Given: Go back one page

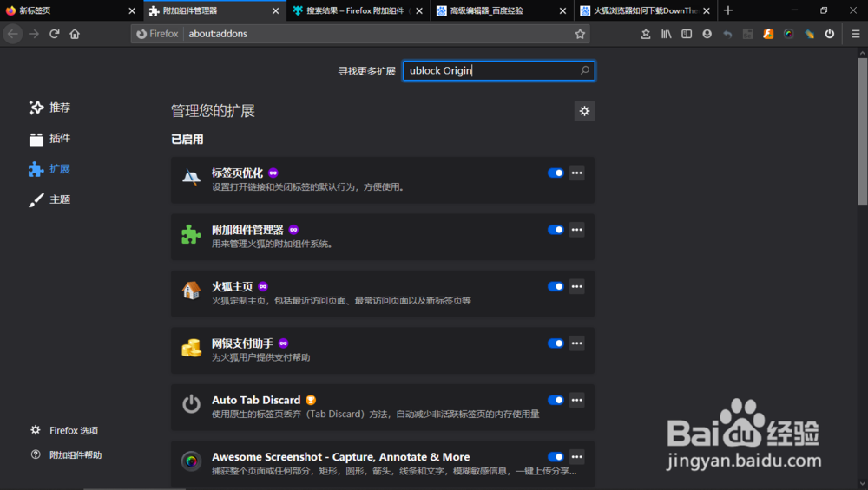Looking at the screenshot, I should (x=13, y=34).
